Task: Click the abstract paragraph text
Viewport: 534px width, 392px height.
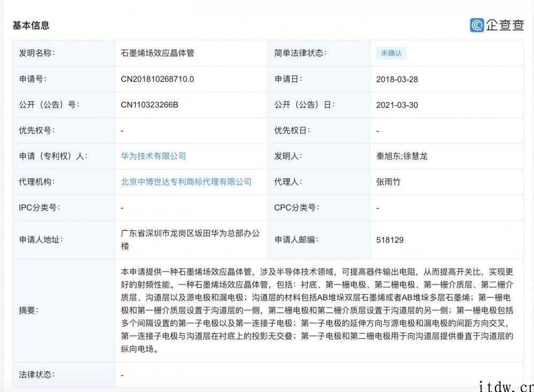Action: (x=317, y=310)
